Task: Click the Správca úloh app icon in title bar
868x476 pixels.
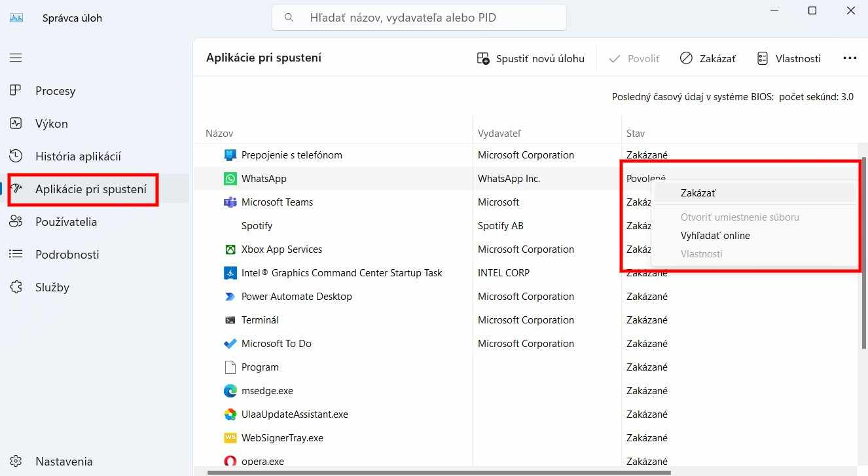Action: point(16,18)
